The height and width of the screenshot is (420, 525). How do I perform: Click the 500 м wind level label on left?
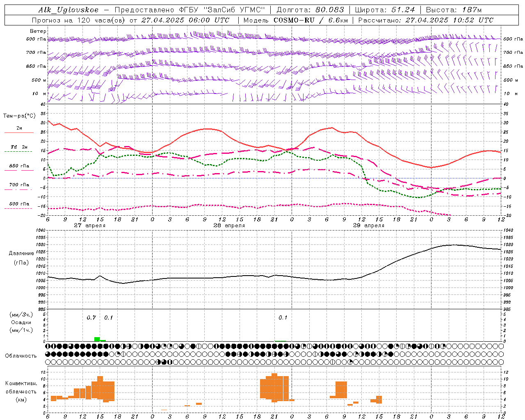pos(39,80)
